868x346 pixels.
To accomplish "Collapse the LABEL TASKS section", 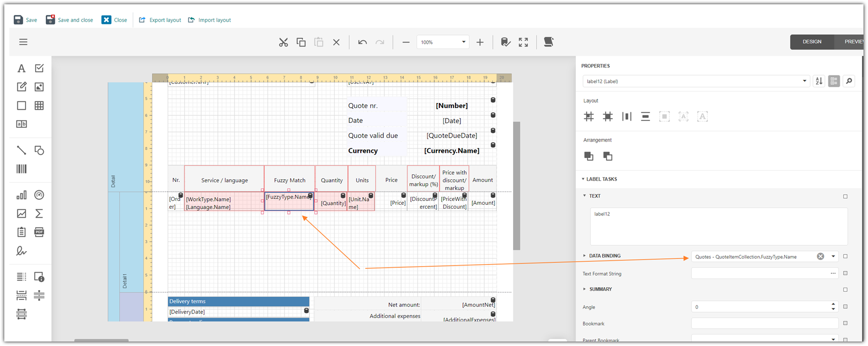I will 583,179.
